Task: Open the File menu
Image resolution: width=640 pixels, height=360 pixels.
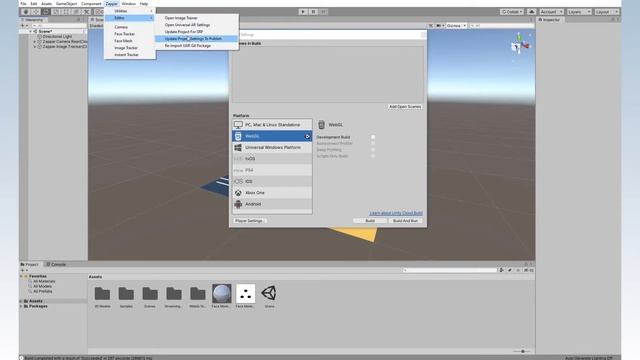Action: (x=23, y=4)
